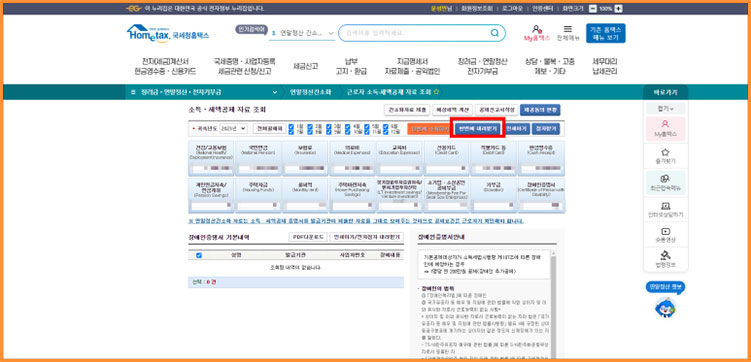Select the Housing Funds tile
The image size is (751, 362).
coord(258,196)
